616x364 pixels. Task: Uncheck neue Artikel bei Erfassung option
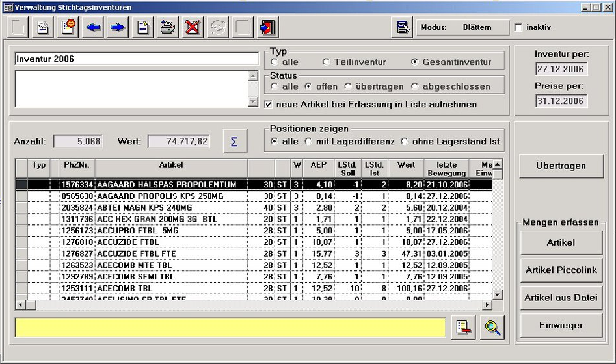pos(269,104)
